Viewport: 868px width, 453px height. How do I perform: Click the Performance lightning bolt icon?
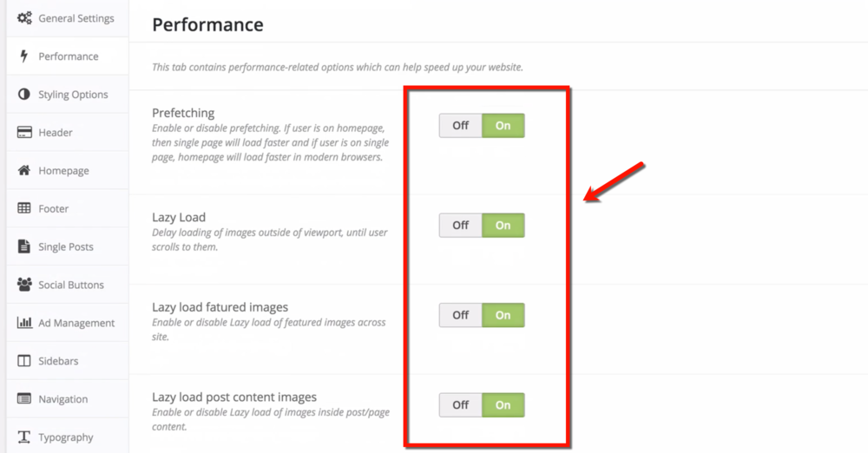[x=23, y=56]
